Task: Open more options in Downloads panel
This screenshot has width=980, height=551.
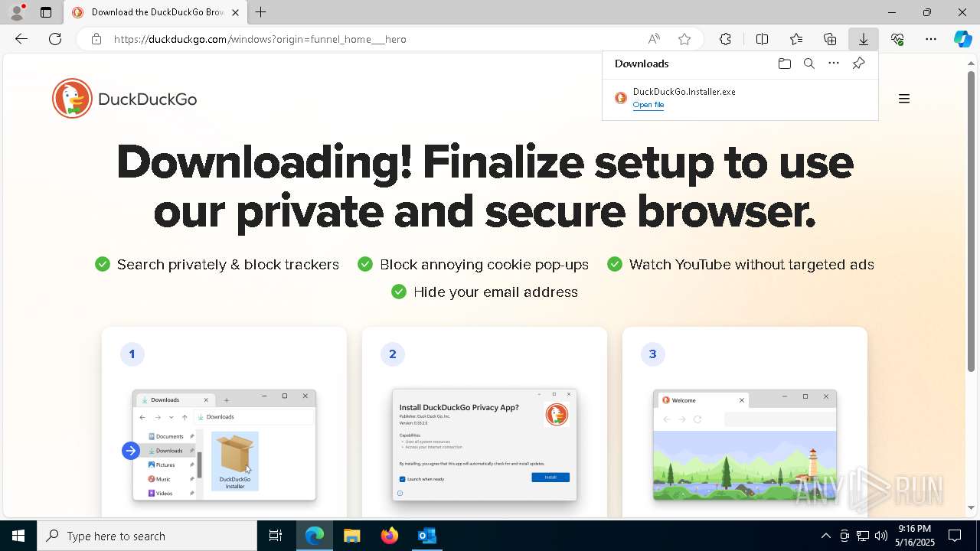Action: click(834, 64)
